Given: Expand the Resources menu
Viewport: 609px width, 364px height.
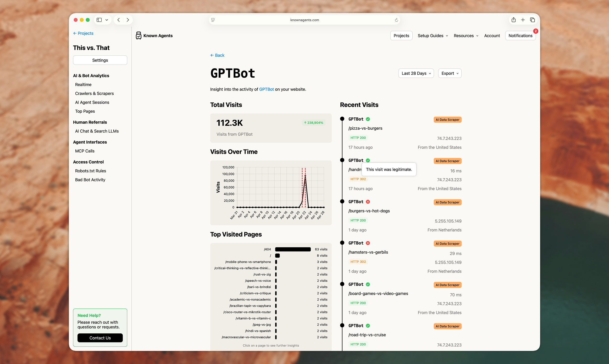Looking at the screenshot, I should pos(466,36).
